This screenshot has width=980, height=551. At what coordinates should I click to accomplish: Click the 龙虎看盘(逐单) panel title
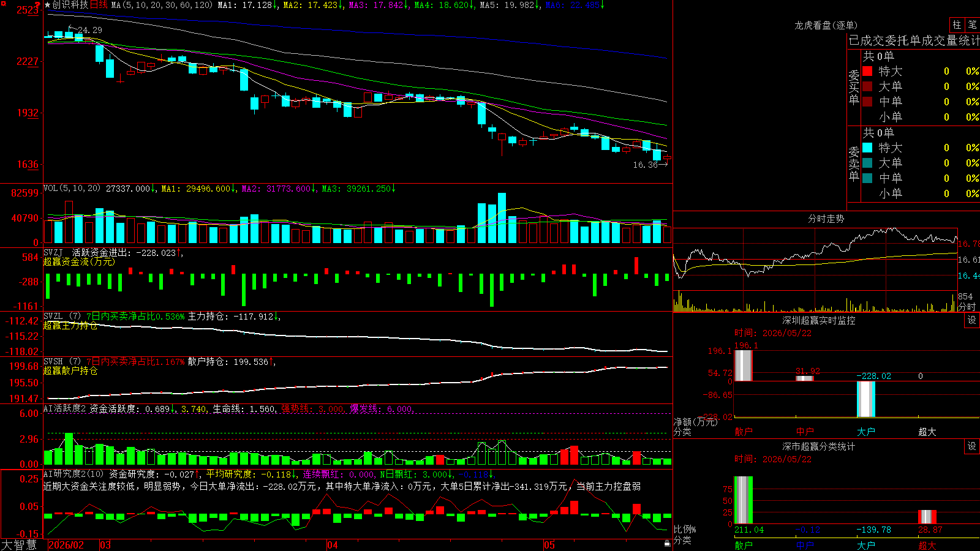(826, 25)
